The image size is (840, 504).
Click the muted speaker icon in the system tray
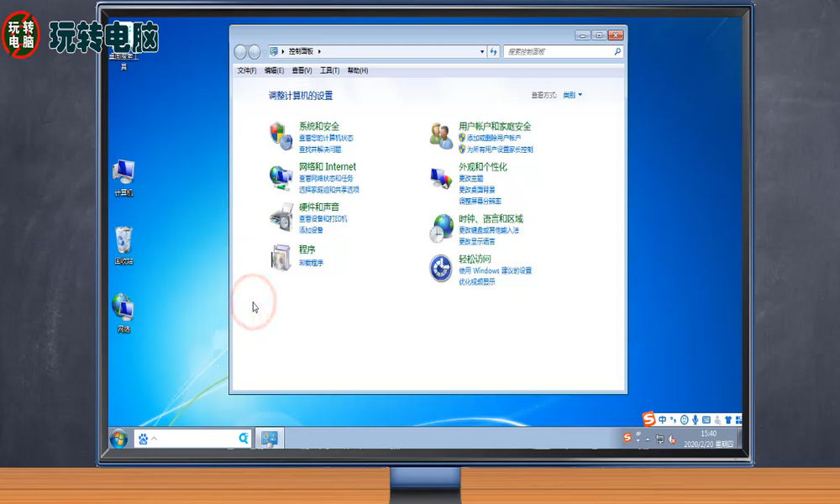[x=672, y=439]
